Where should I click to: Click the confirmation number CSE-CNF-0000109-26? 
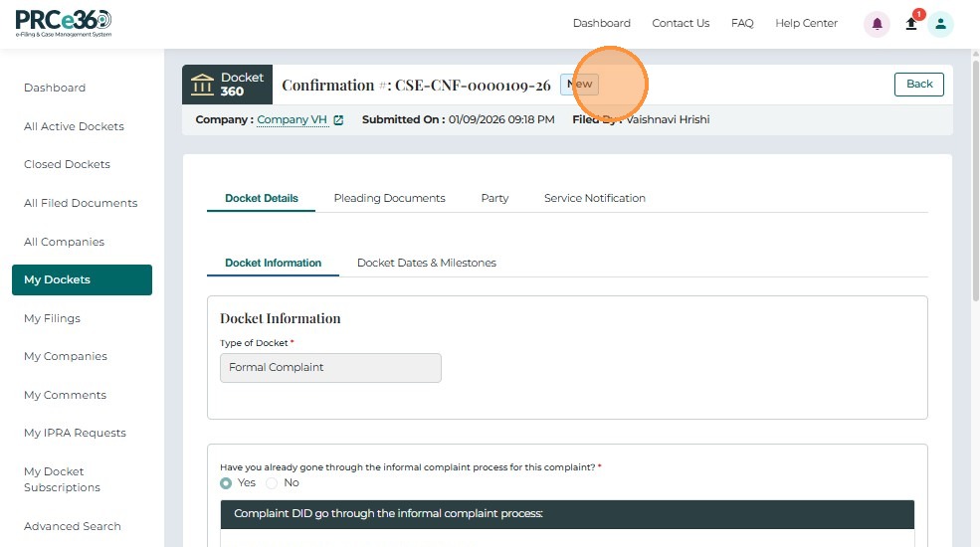click(474, 85)
